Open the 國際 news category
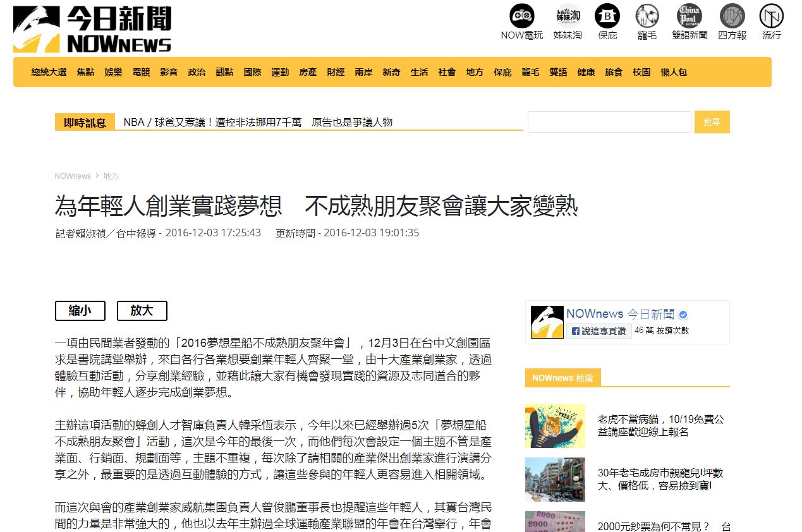 click(252, 72)
